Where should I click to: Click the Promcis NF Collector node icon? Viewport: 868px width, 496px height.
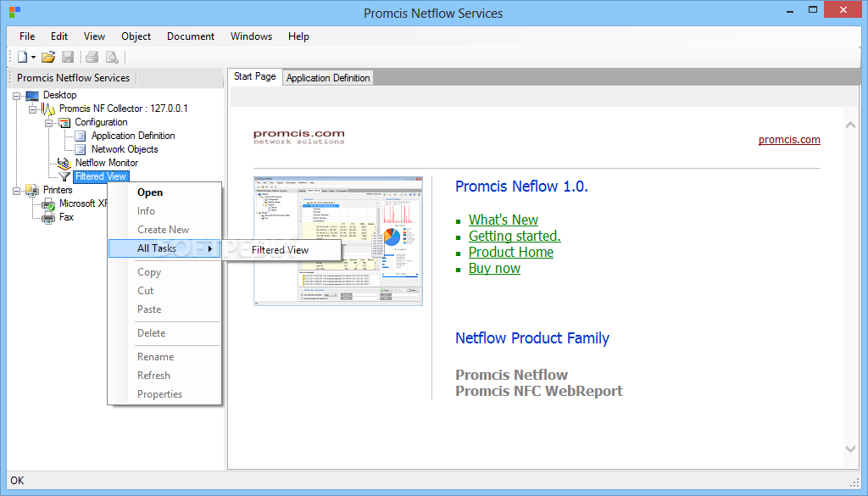[48, 109]
